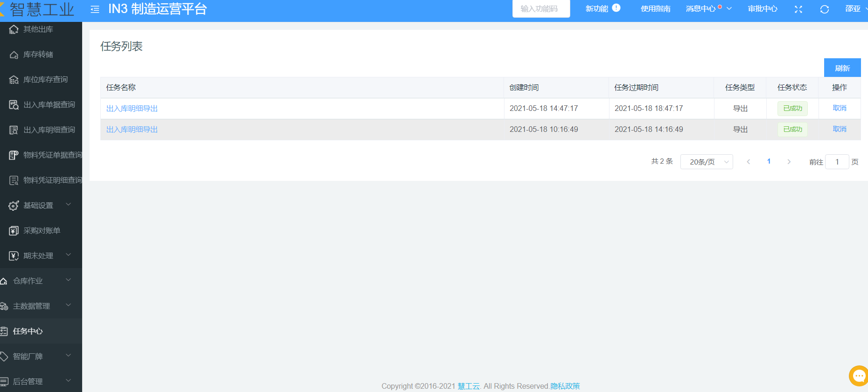
Task: Click the refresh circular arrow icon
Action: [824, 9]
